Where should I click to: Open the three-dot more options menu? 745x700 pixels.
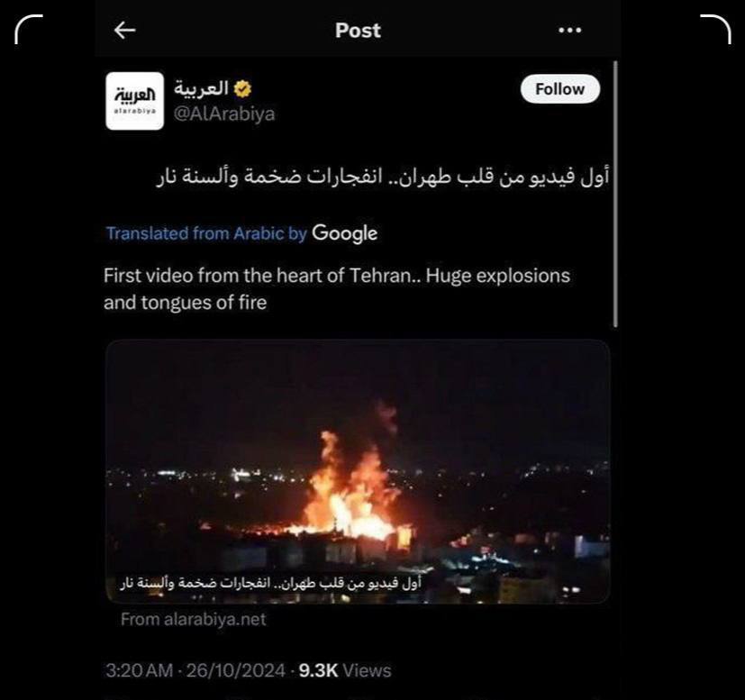tap(569, 31)
